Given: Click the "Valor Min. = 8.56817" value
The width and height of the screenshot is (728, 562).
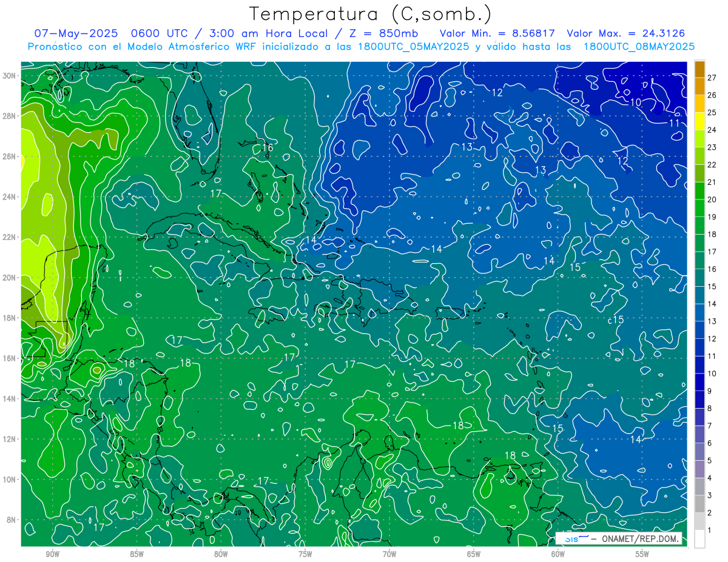Looking at the screenshot, I should click(x=497, y=33).
